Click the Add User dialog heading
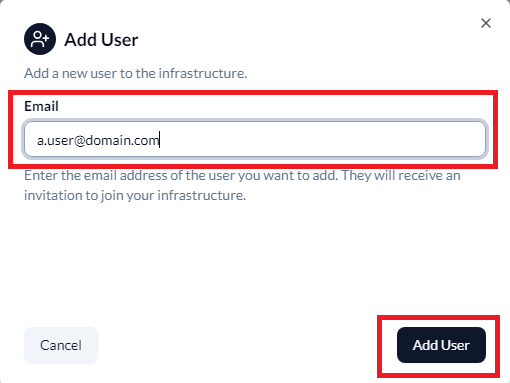This screenshot has height=383, width=510. pyautogui.click(x=101, y=40)
